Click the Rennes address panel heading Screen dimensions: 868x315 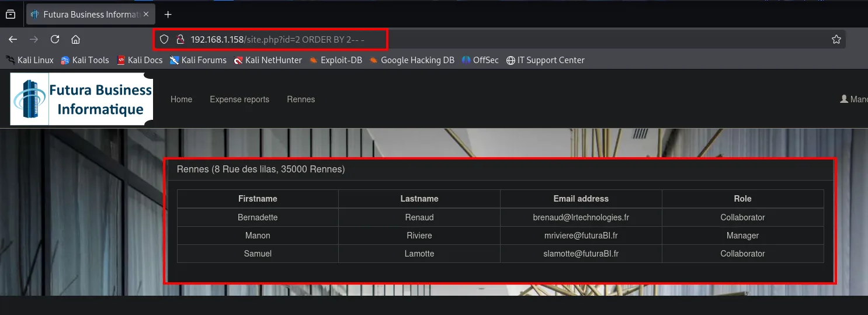(500, 169)
